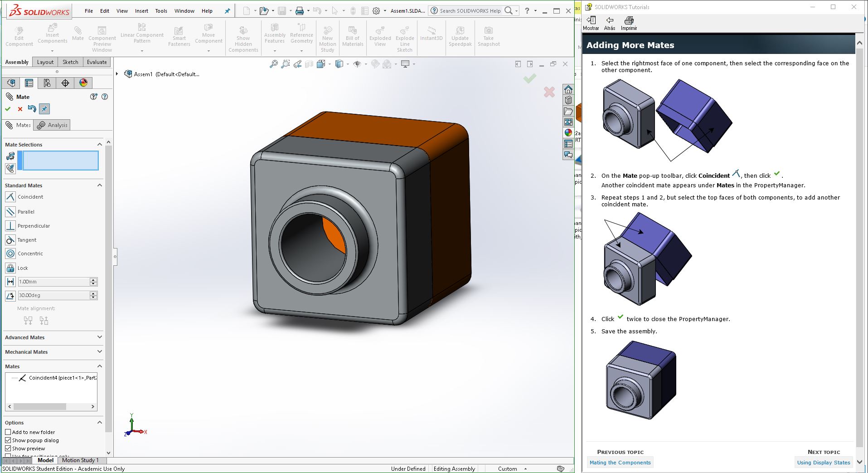868x473 pixels.
Task: Follow the Using Display States link
Action: coord(824,463)
